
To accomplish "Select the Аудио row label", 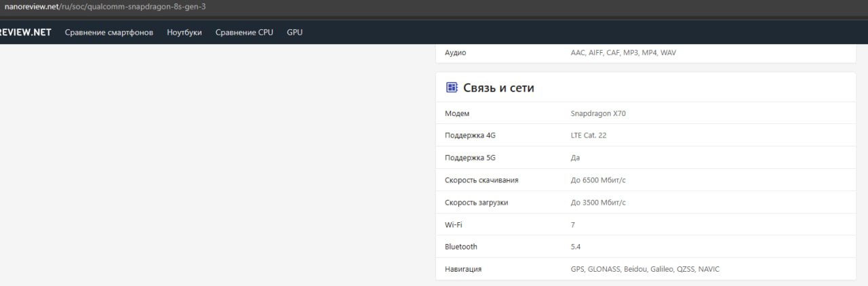I will click(456, 53).
